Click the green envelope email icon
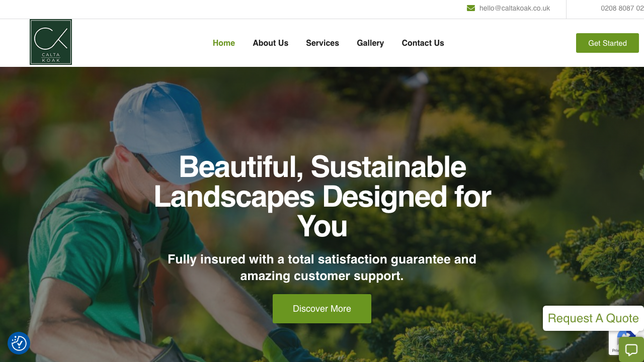Screen dimensions: 644x362 click(x=471, y=8)
